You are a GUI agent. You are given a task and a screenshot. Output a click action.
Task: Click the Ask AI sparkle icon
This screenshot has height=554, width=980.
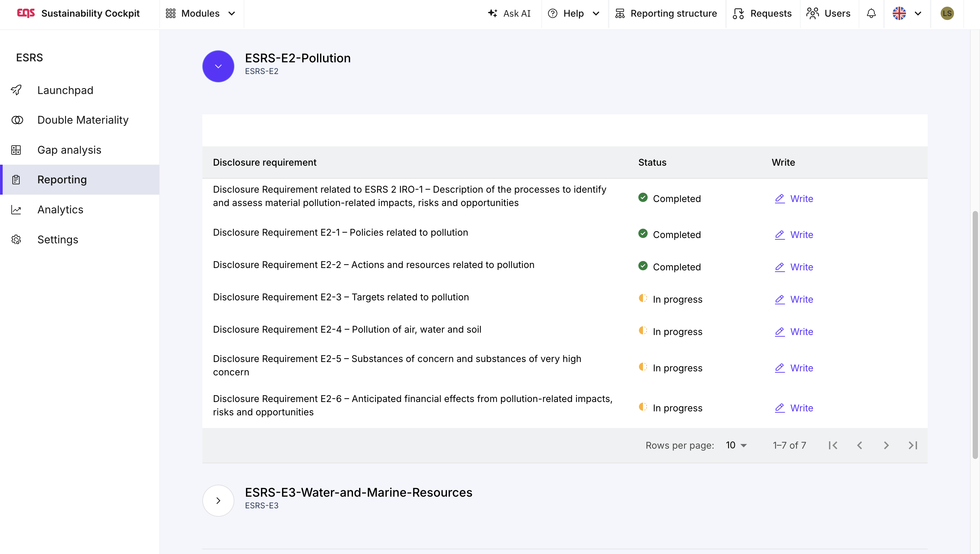[x=493, y=13]
